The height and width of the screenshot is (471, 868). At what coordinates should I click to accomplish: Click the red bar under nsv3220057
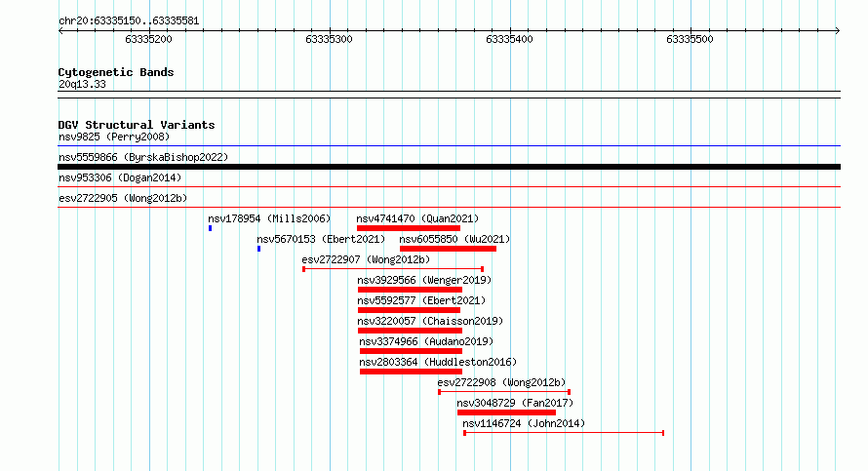coord(411,331)
